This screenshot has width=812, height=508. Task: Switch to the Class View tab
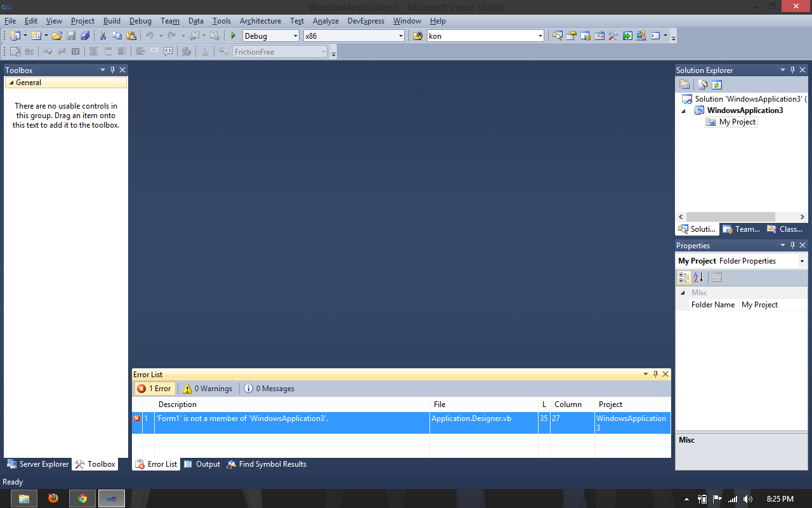(785, 229)
